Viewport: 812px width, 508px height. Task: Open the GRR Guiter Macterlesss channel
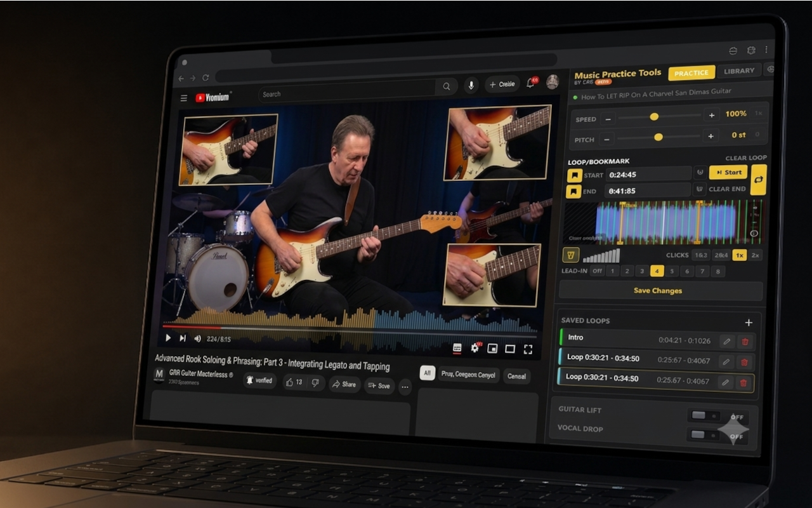click(x=201, y=374)
